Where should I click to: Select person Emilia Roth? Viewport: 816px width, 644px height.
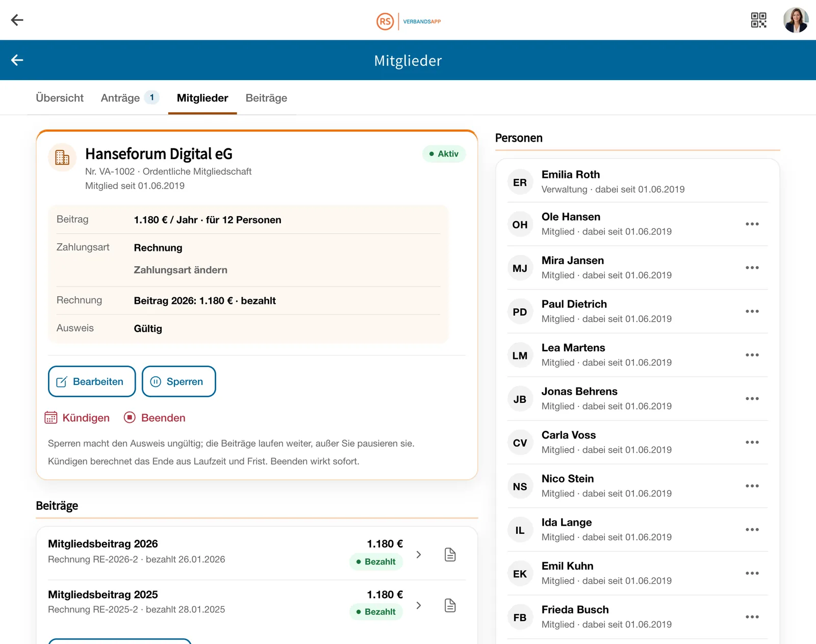pyautogui.click(x=637, y=182)
